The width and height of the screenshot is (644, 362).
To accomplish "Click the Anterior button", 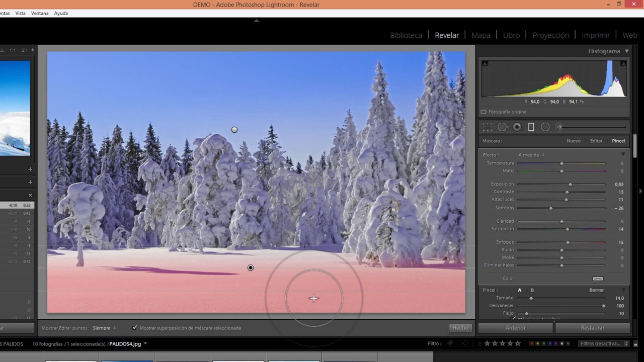I will coord(516,328).
